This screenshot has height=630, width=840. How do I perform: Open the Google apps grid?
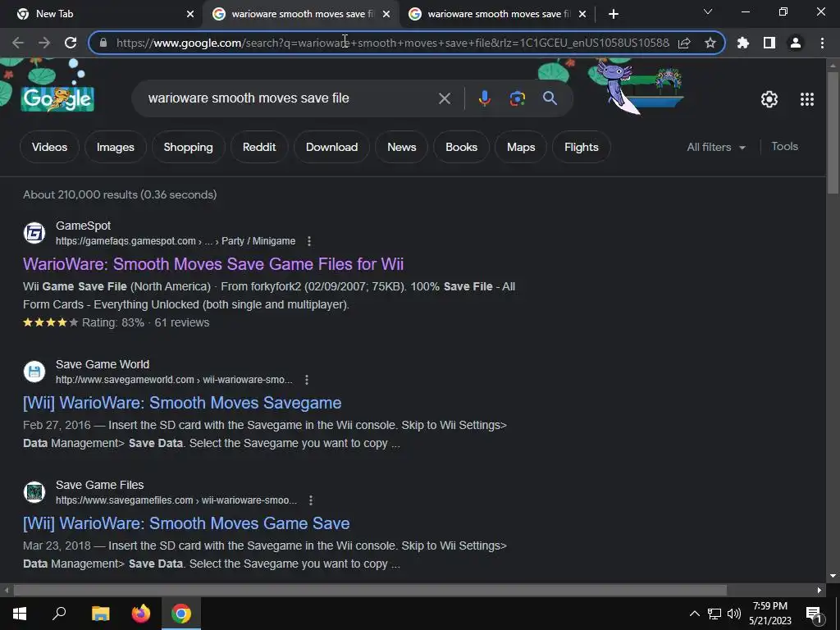[807, 99]
